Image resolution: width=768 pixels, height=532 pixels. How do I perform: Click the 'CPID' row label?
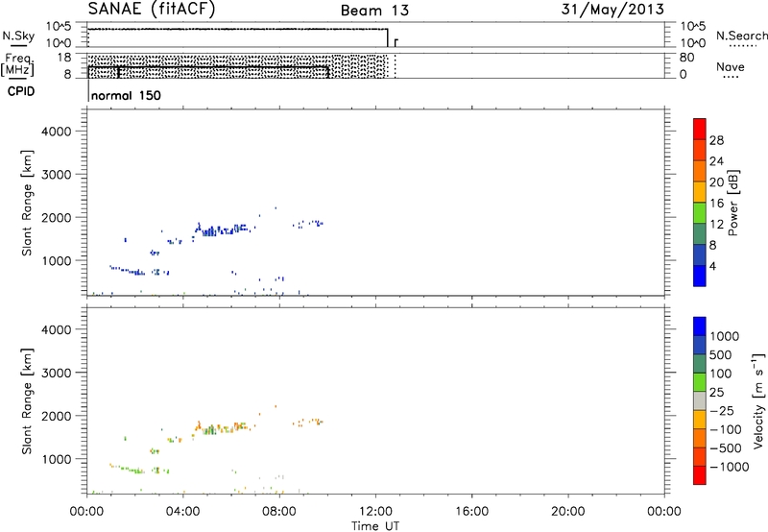point(21,91)
